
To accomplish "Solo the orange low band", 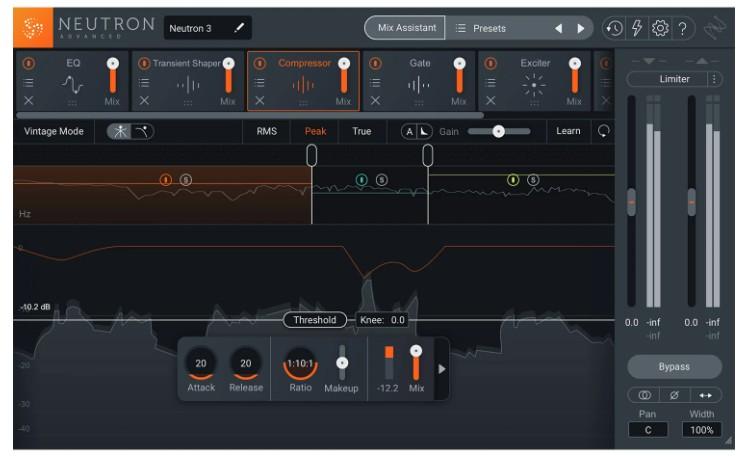I will coord(186,179).
